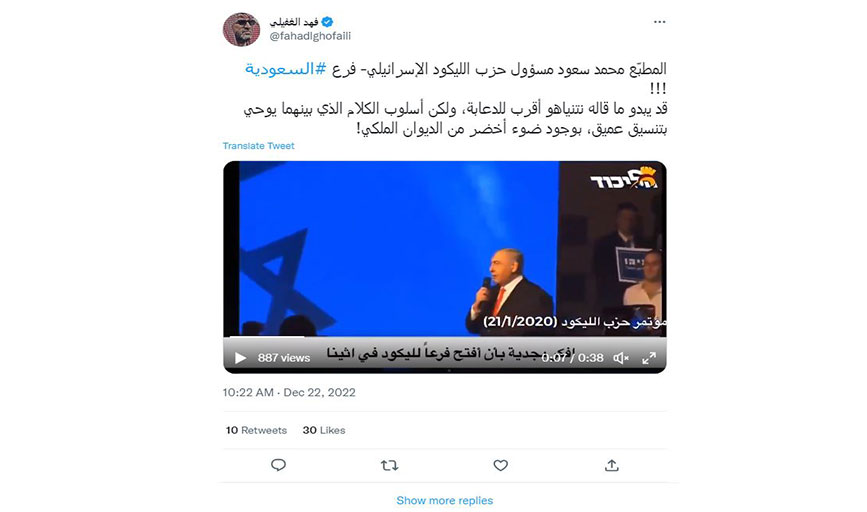Open the share upload icon

click(612, 466)
